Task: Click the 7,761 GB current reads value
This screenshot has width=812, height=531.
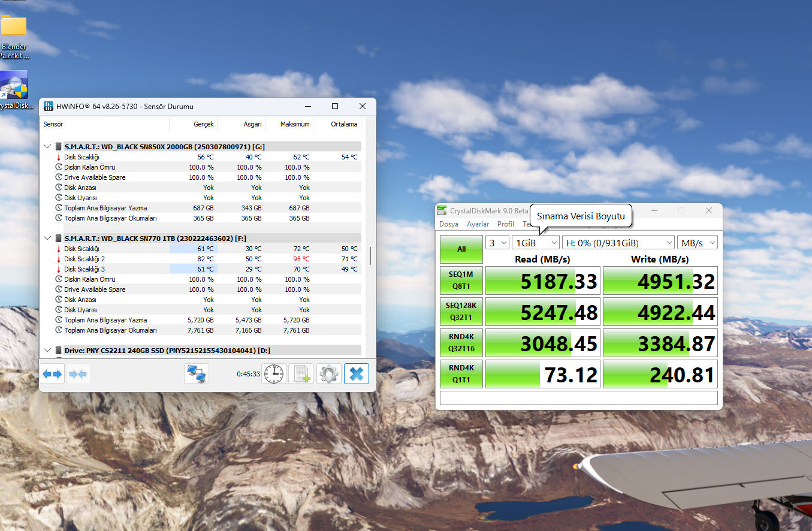Action: click(x=200, y=330)
